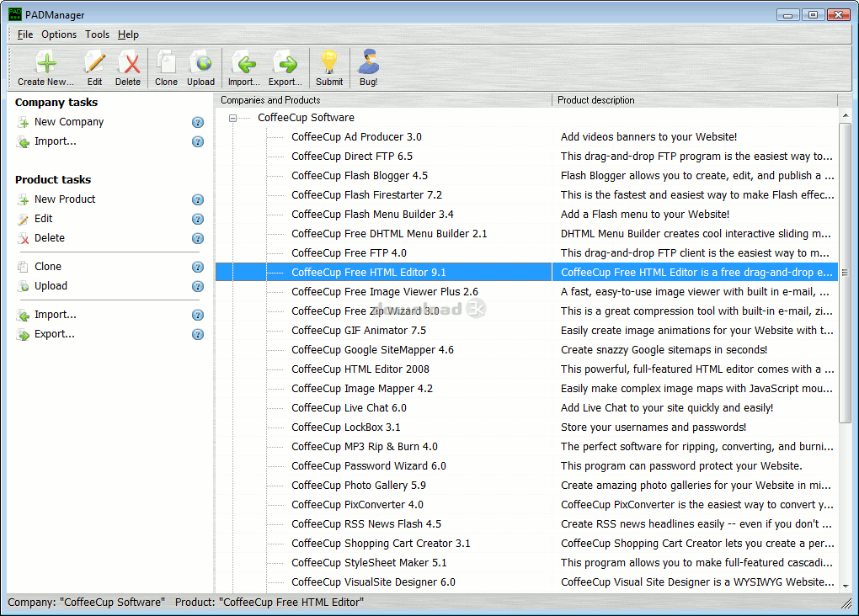
Task: Select highlighted CoffeeCup Free HTML Editor 9.1
Action: tap(369, 272)
